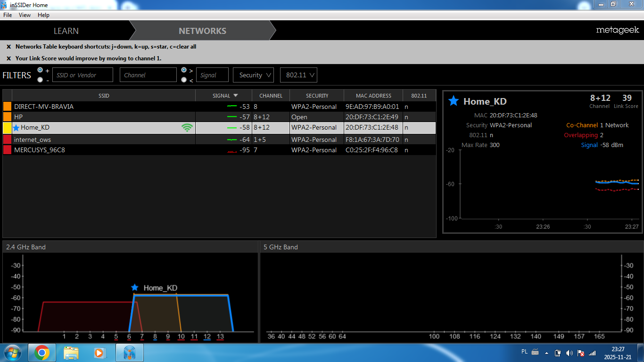Click the volume icon in system tray
Screen dimensions: 644x362
pyautogui.click(x=569, y=353)
